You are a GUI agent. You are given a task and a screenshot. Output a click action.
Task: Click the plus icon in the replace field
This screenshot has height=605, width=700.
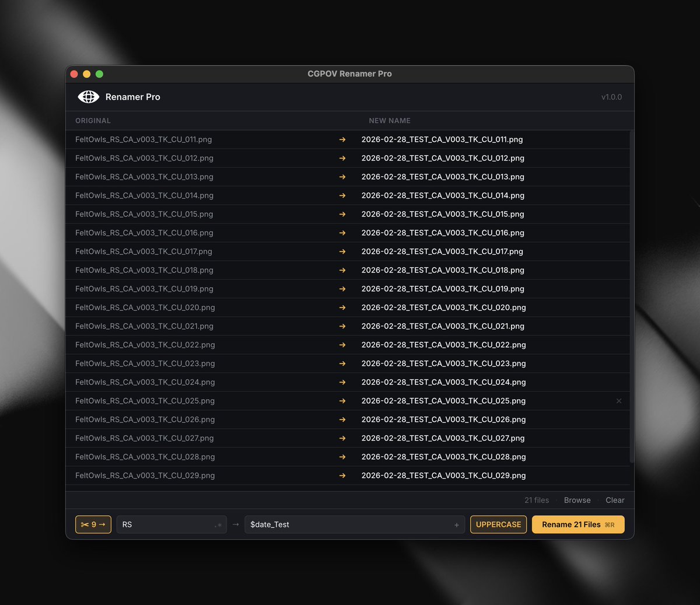click(x=457, y=525)
